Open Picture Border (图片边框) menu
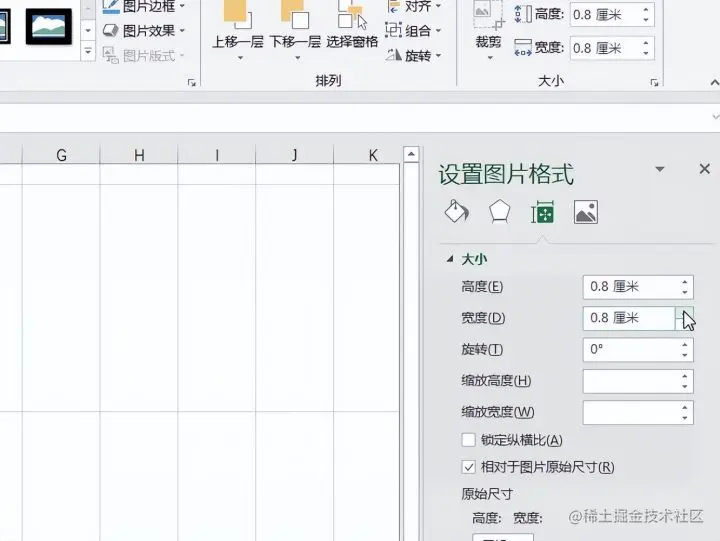 [x=144, y=6]
